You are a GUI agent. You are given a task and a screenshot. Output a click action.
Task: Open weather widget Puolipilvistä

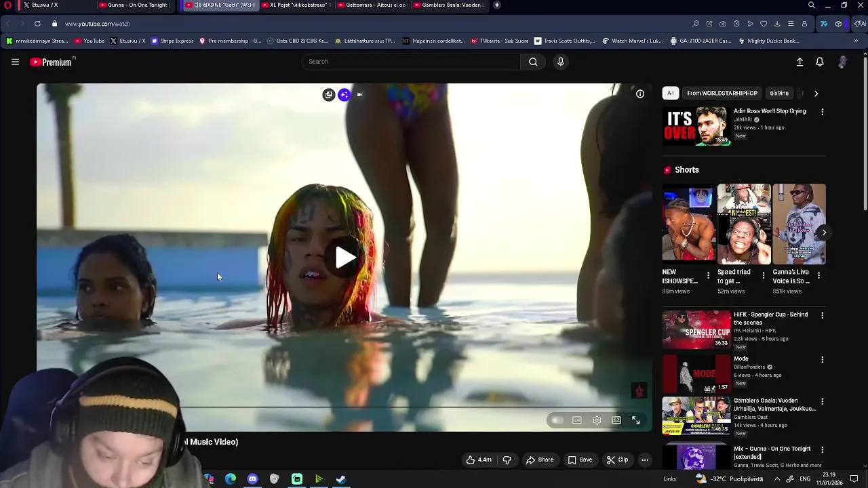click(729, 479)
